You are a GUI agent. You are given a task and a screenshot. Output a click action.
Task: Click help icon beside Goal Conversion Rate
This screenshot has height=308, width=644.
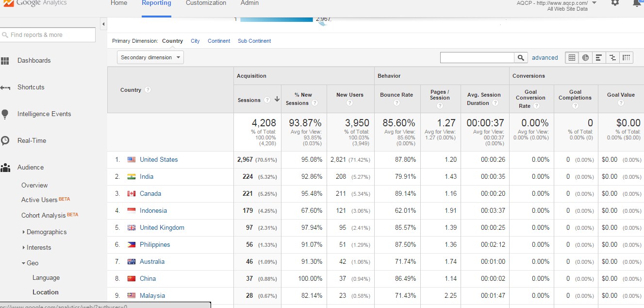[537, 106]
